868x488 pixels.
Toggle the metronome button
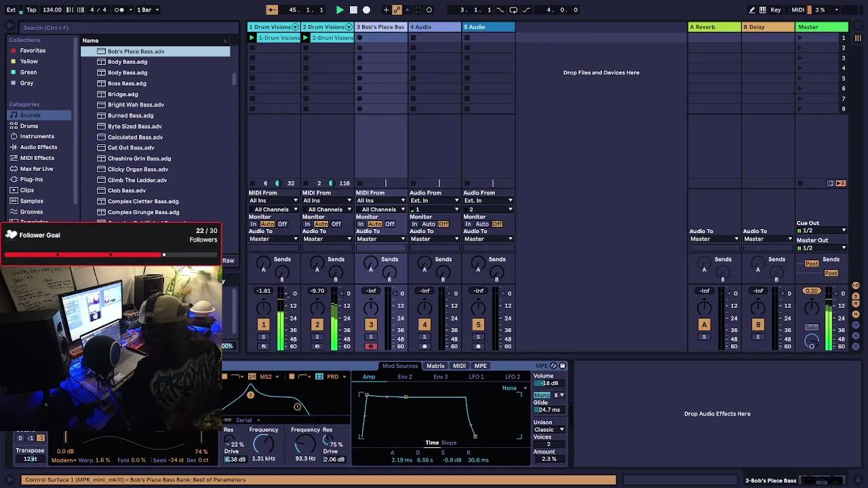pos(120,9)
